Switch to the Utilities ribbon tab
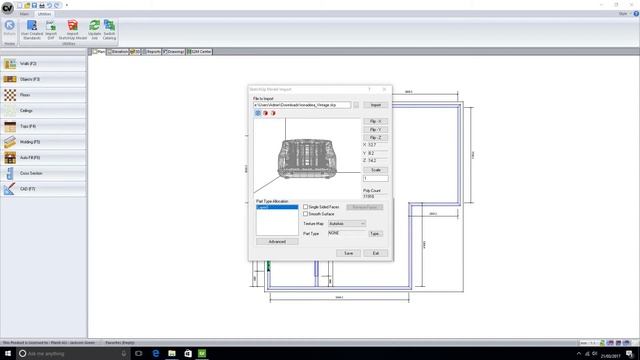 click(44, 14)
